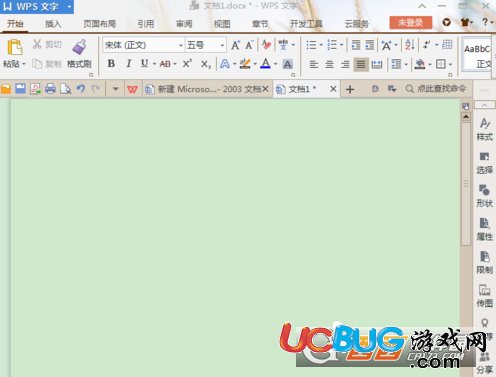Expand the line spacing dropdown arrow
The height and width of the screenshot is (377, 496).
pos(406,64)
